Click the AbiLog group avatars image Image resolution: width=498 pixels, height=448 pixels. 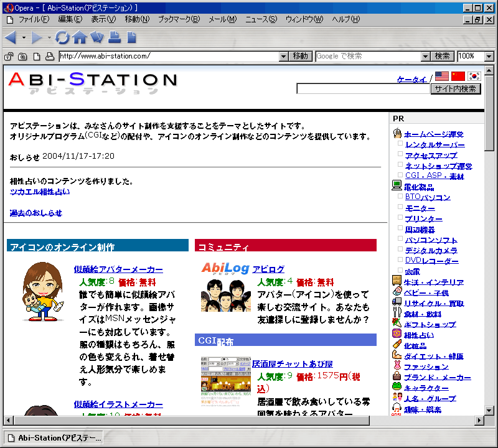coord(226,296)
